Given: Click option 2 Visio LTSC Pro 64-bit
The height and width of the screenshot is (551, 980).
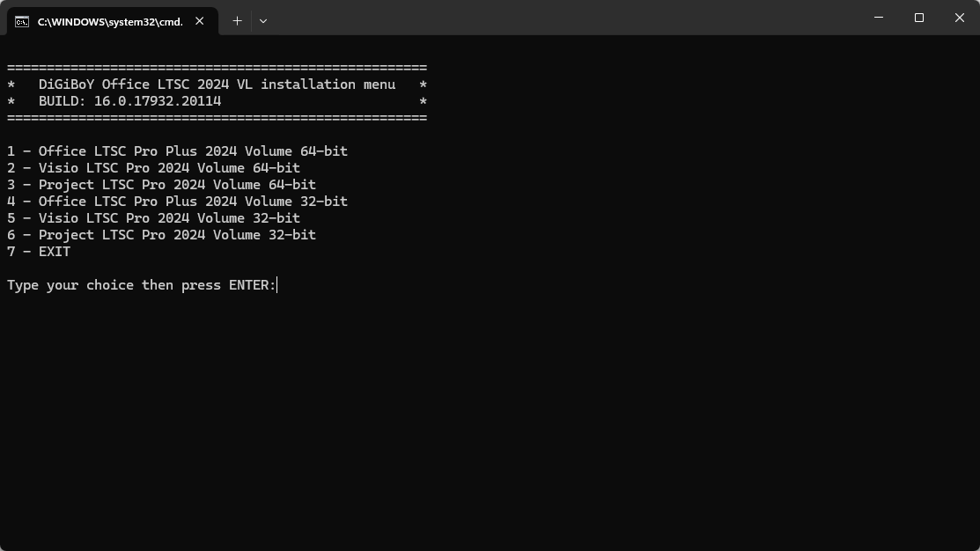Looking at the screenshot, I should tap(154, 168).
